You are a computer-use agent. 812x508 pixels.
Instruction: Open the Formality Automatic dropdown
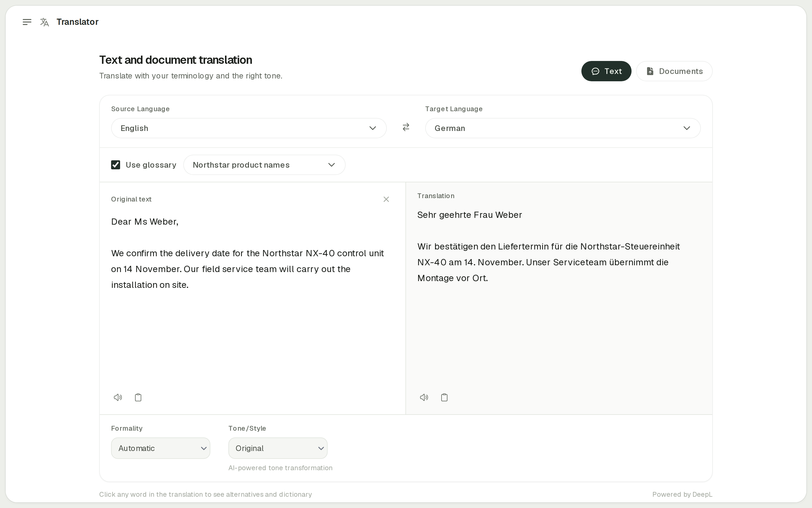click(160, 448)
